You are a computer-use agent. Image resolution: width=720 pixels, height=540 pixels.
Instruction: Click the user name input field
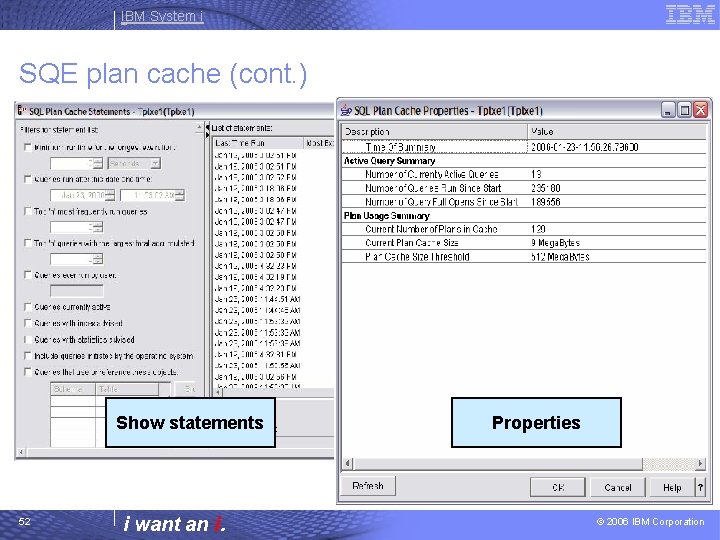(77, 291)
